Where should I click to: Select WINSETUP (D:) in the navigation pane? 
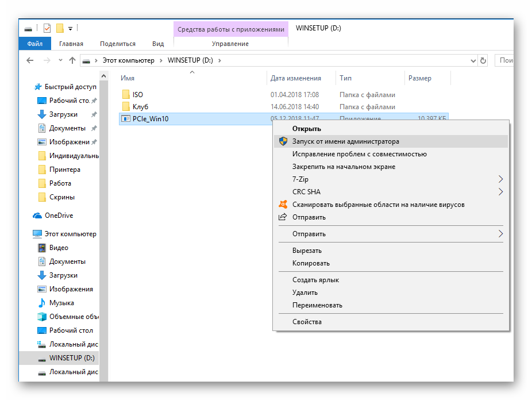point(59,358)
